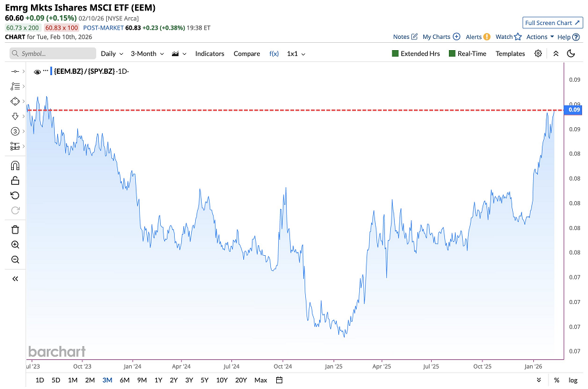The width and height of the screenshot is (588, 389).
Task: Open the Compare menu
Action: point(247,53)
